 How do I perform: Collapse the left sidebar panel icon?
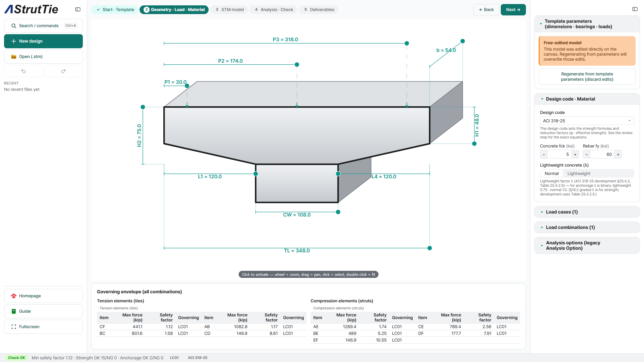click(78, 9)
